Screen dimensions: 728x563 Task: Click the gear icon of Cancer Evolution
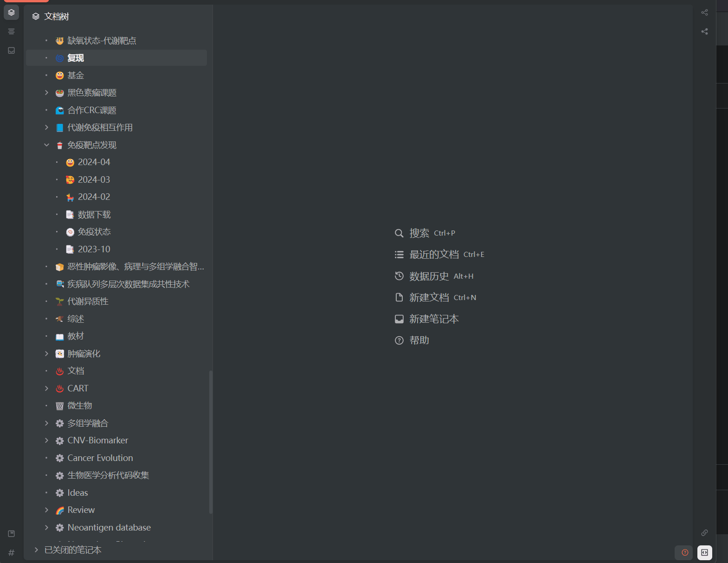[59, 458]
